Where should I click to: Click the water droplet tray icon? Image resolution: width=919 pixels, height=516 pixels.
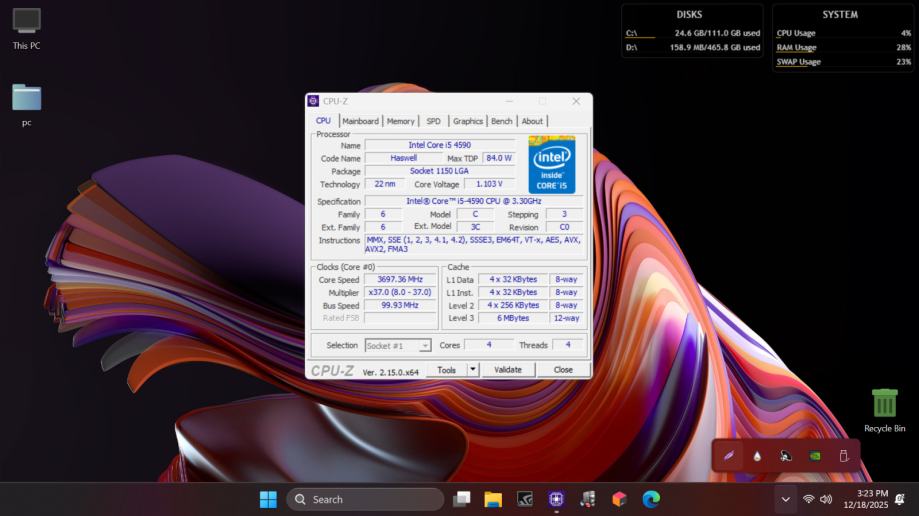pyautogui.click(x=757, y=456)
